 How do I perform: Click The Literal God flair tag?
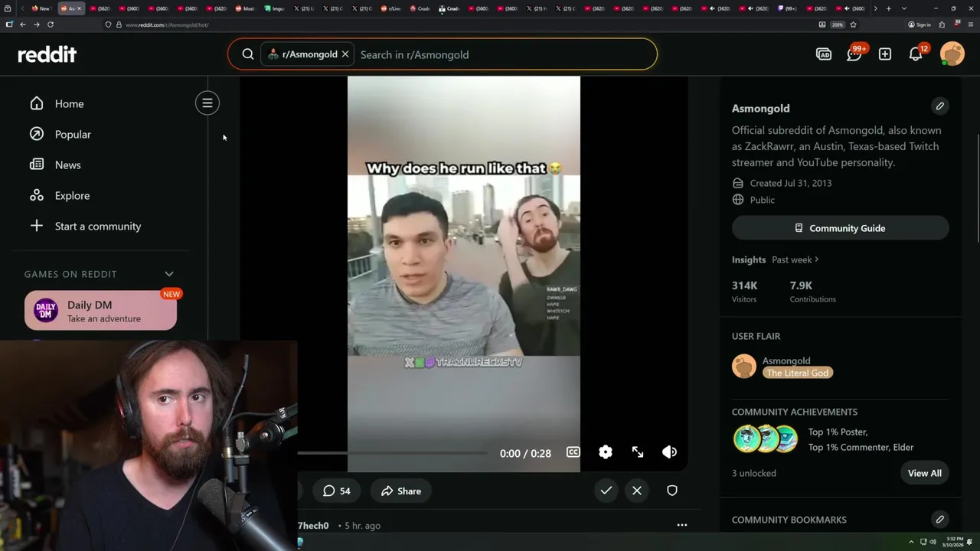[x=798, y=373]
